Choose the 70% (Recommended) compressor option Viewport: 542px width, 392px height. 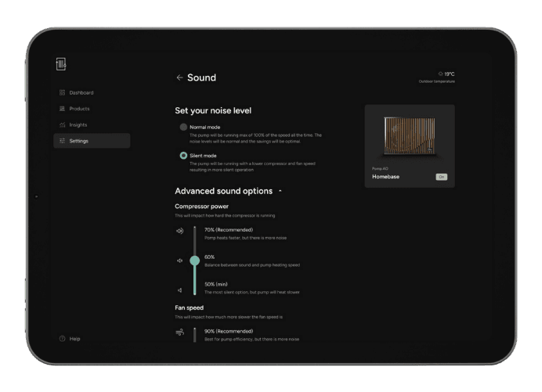coord(228,230)
